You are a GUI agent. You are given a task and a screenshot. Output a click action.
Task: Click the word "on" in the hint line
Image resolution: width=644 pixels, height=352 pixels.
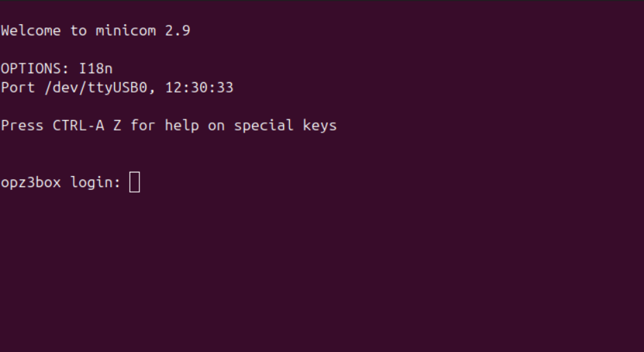(217, 126)
